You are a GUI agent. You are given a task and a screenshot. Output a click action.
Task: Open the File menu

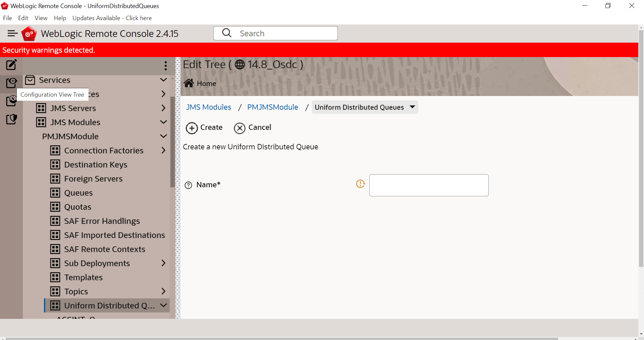[x=7, y=18]
